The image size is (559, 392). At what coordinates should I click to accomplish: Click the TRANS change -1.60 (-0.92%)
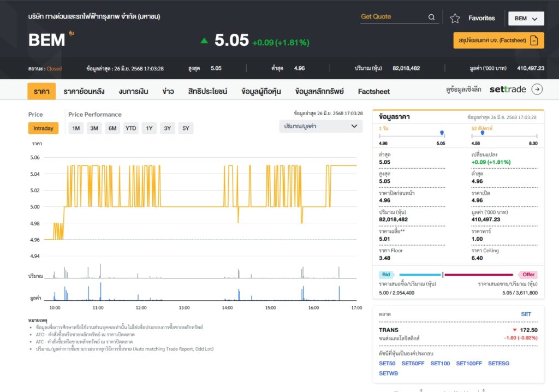pos(520,338)
